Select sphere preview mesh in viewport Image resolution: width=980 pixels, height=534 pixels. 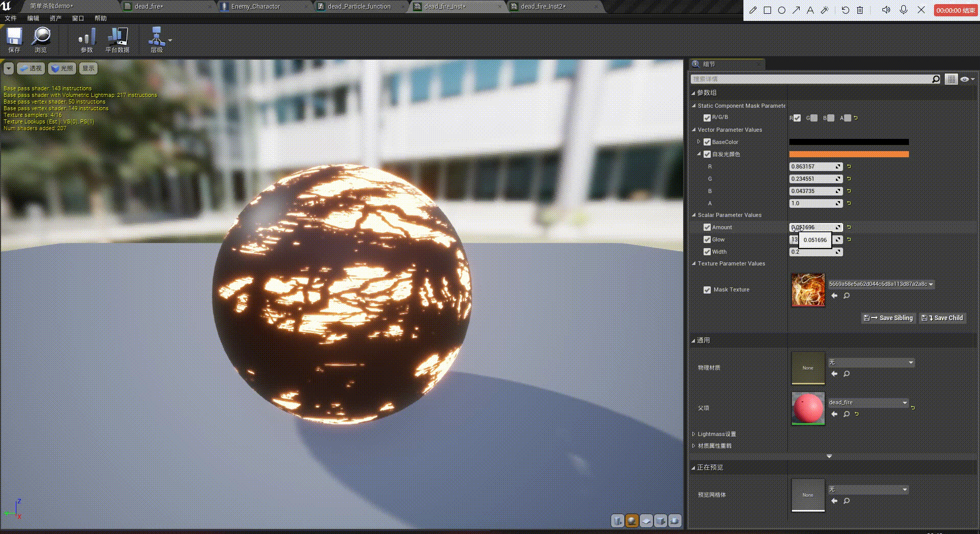(x=632, y=521)
